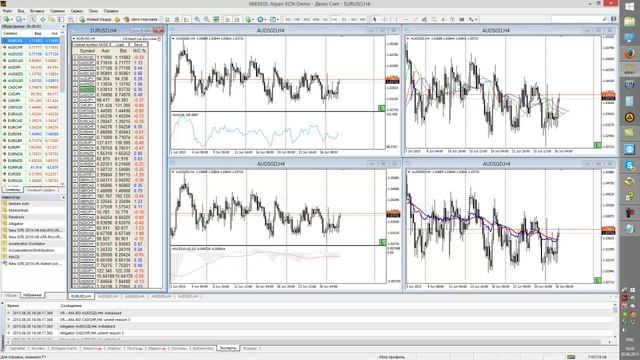Select the equidistant channel tool
Image resolution: width=640 pixels, height=360 pixels.
pos(424,19)
